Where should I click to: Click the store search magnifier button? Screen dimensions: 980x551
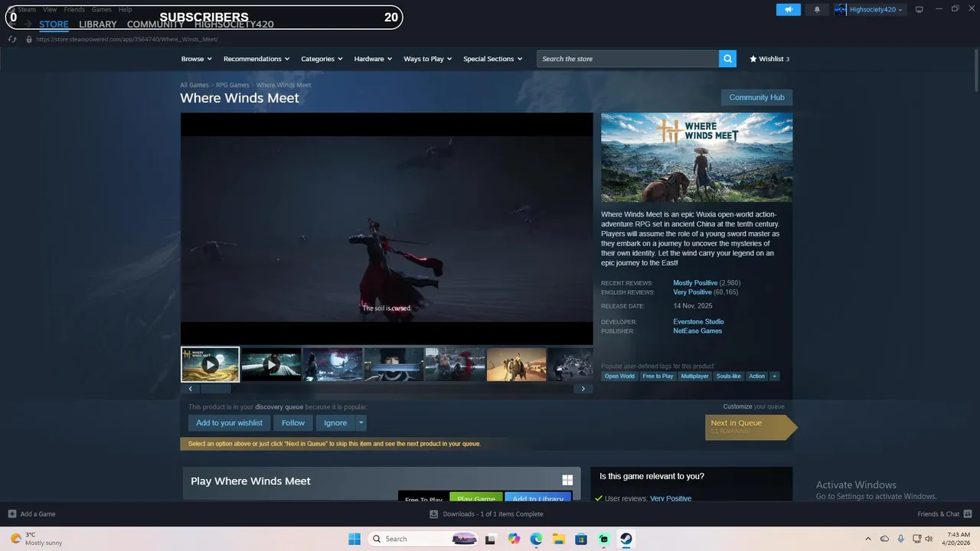tap(727, 58)
